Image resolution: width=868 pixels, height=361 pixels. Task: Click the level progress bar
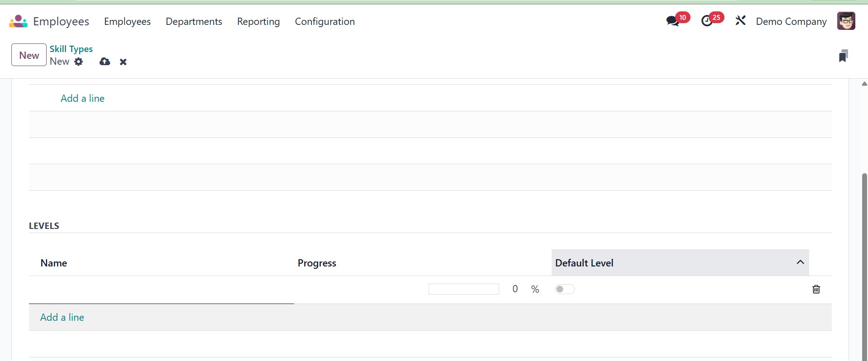tap(463, 290)
